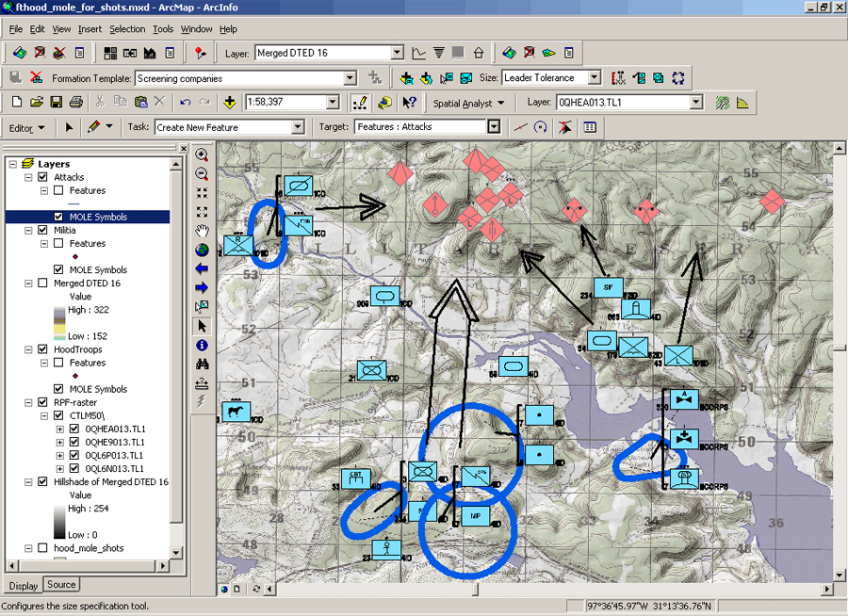Open the Formation Template dropdown

pyautogui.click(x=350, y=78)
